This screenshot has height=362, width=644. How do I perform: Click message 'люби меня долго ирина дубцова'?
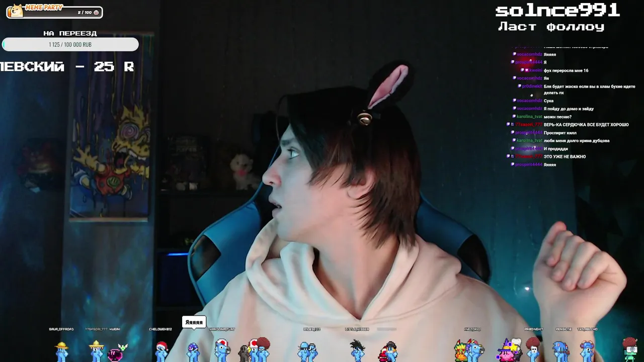pos(577,141)
